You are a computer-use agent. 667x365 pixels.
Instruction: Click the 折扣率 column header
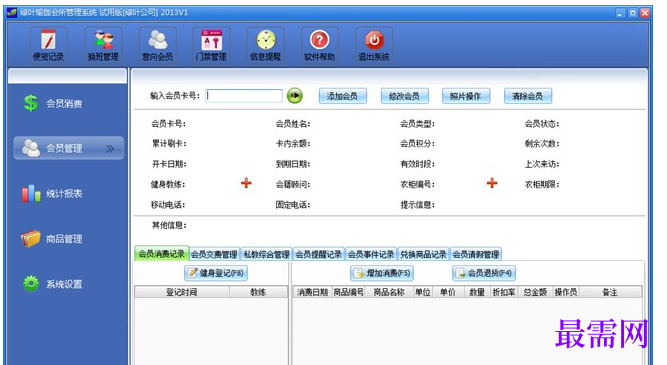[505, 292]
